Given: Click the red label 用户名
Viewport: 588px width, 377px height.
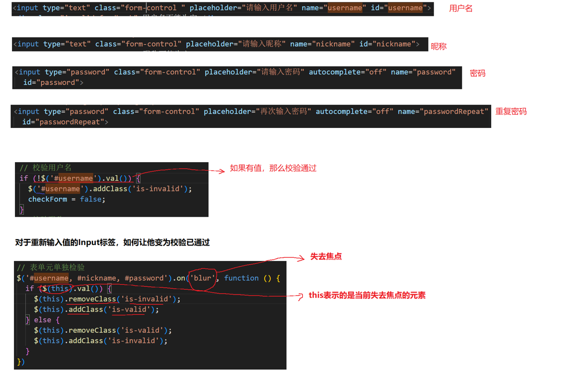Looking at the screenshot, I should (x=460, y=8).
